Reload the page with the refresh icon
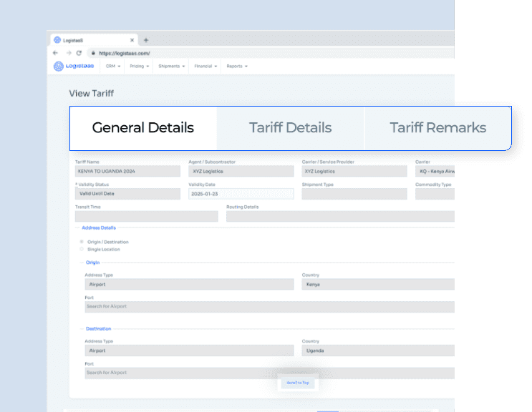 coord(79,53)
